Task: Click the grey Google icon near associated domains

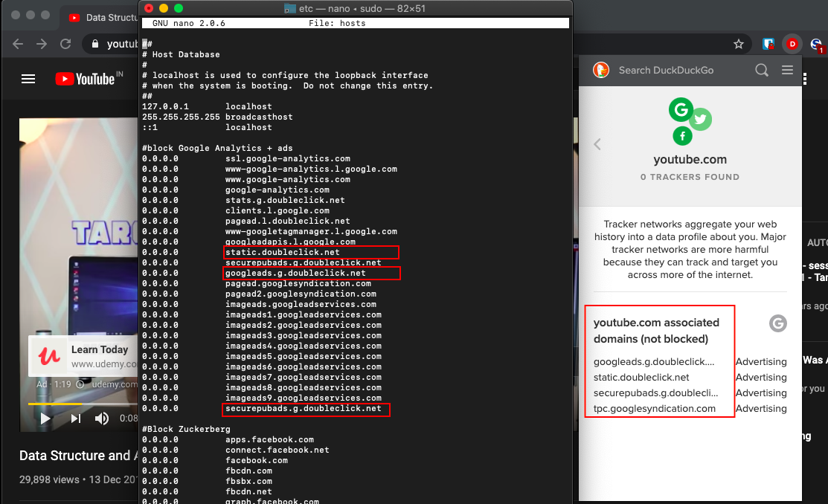Action: pyautogui.click(x=778, y=323)
